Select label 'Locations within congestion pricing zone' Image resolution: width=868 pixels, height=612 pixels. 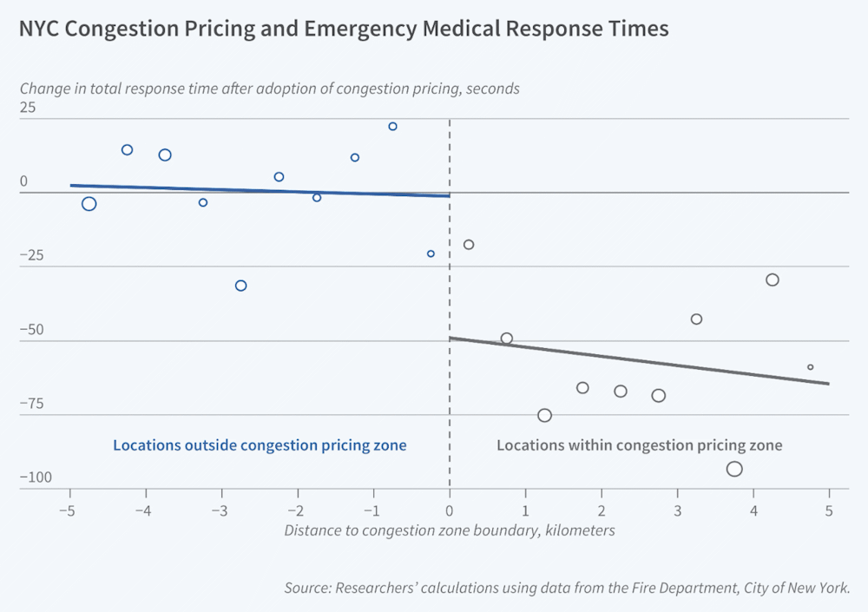click(x=640, y=445)
